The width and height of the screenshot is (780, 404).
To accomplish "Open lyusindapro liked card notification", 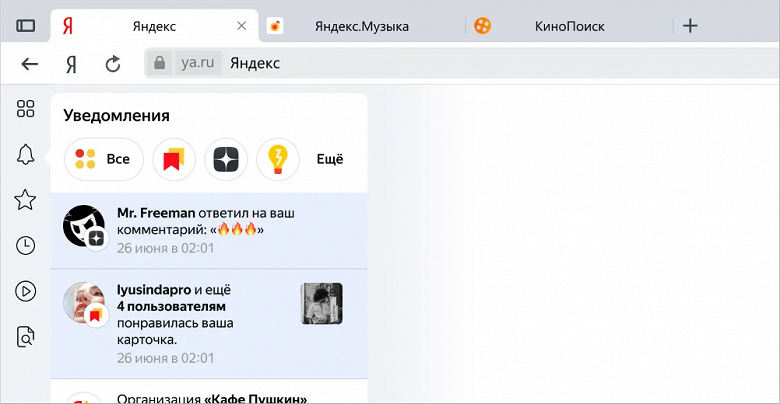I will point(209,324).
